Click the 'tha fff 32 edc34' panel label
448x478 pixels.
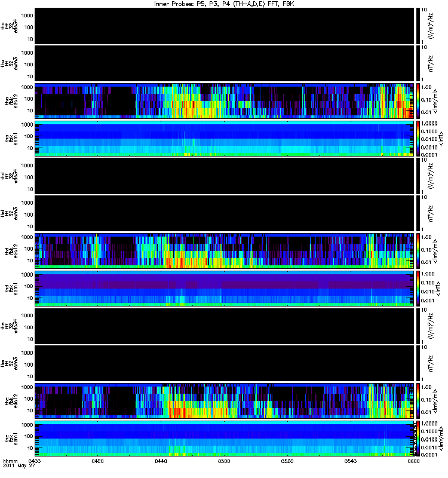tap(10, 26)
